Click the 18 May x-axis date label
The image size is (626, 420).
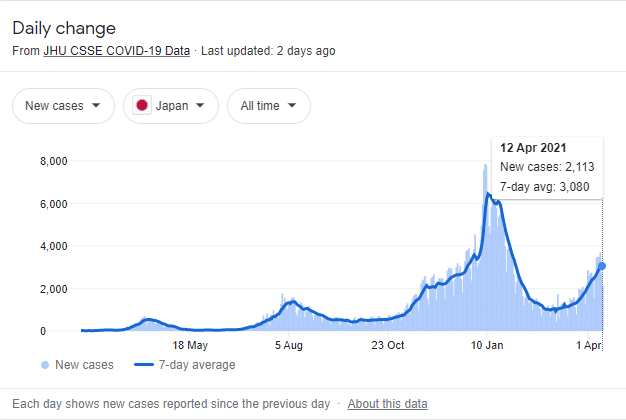pyautogui.click(x=190, y=345)
